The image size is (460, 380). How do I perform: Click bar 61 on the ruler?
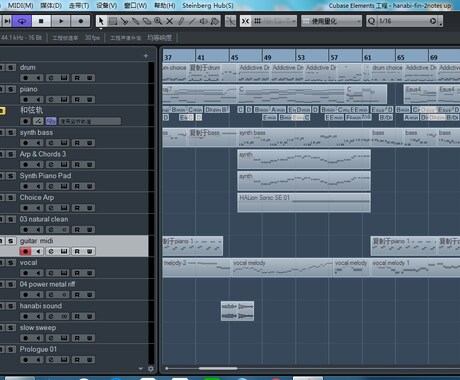(x=367, y=57)
